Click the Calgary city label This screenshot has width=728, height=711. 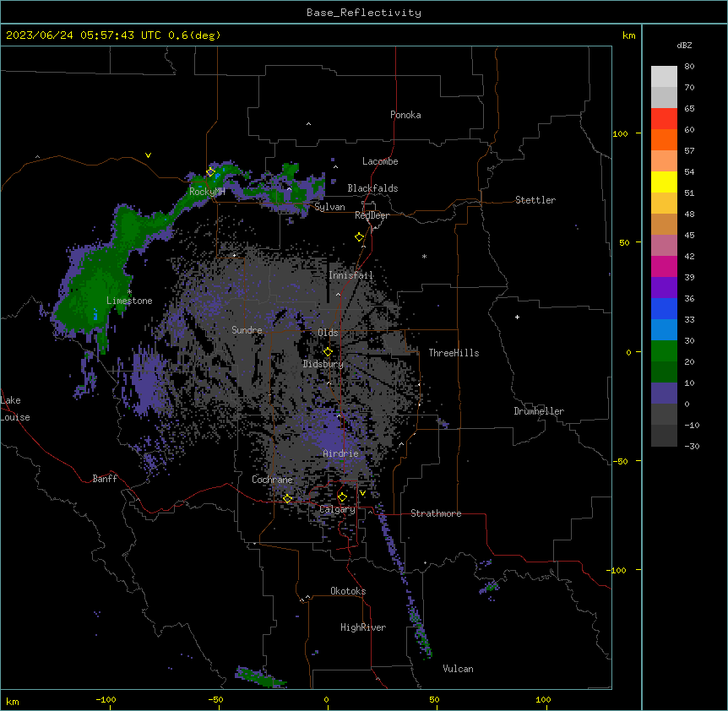pyautogui.click(x=337, y=509)
